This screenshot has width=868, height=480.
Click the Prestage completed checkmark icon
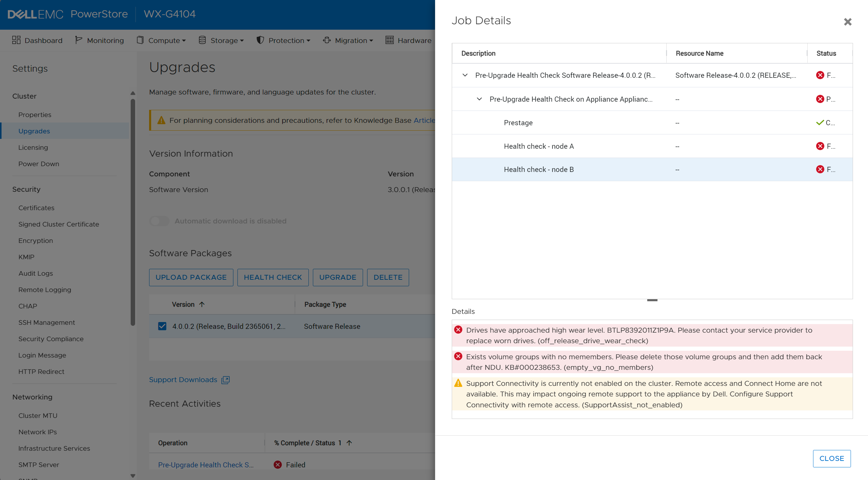[x=820, y=123]
